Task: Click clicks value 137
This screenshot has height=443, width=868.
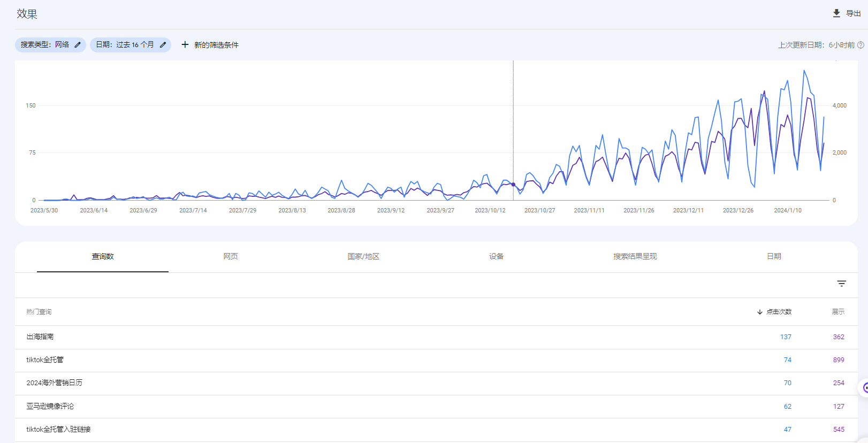Action: 786,337
